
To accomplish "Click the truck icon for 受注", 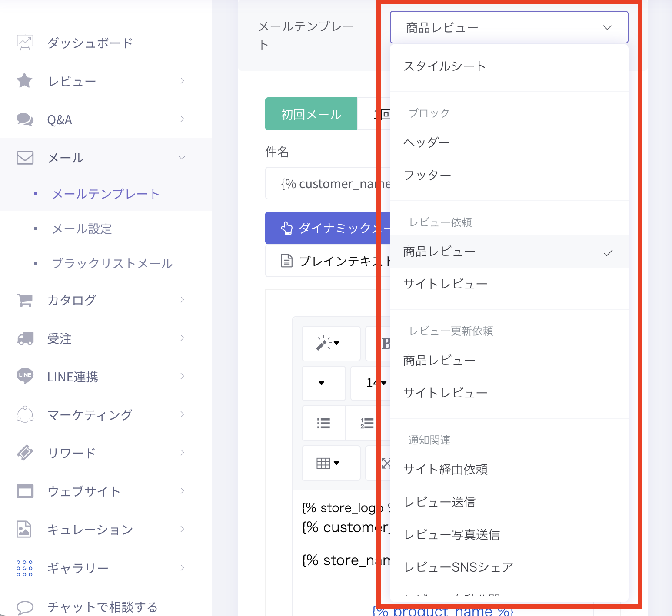I will coord(25,338).
